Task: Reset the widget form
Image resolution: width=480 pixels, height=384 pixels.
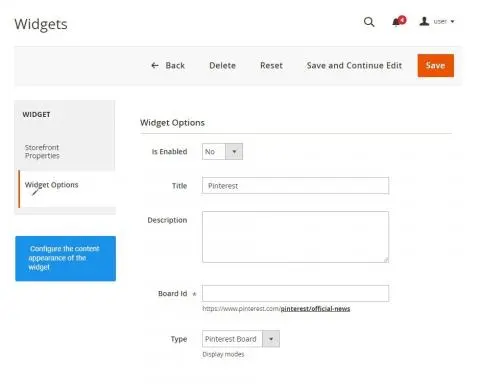Action: coord(271,66)
